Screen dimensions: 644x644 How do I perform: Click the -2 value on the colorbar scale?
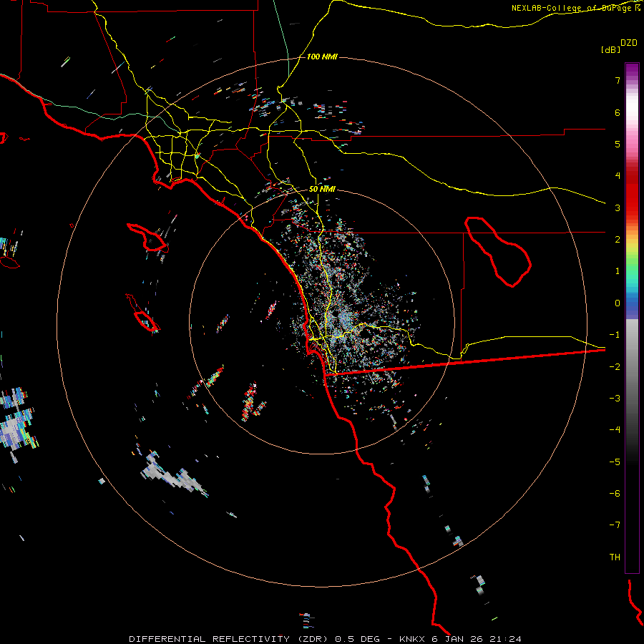615,367
